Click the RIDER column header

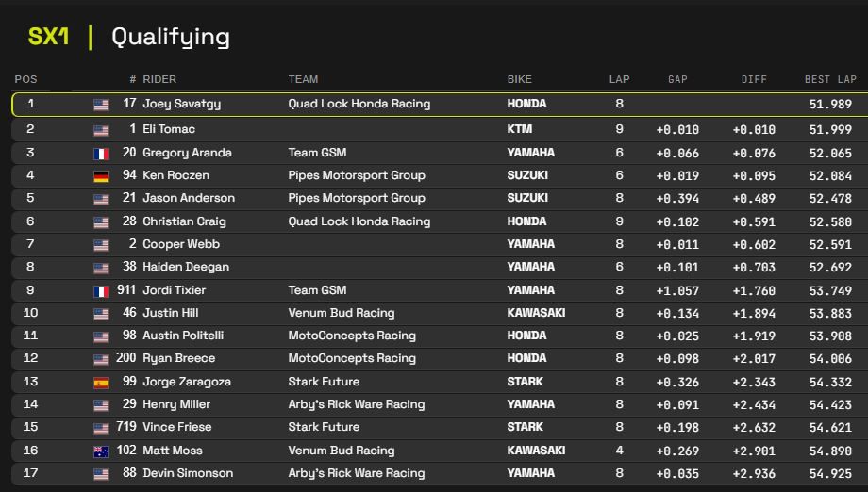pyautogui.click(x=159, y=79)
